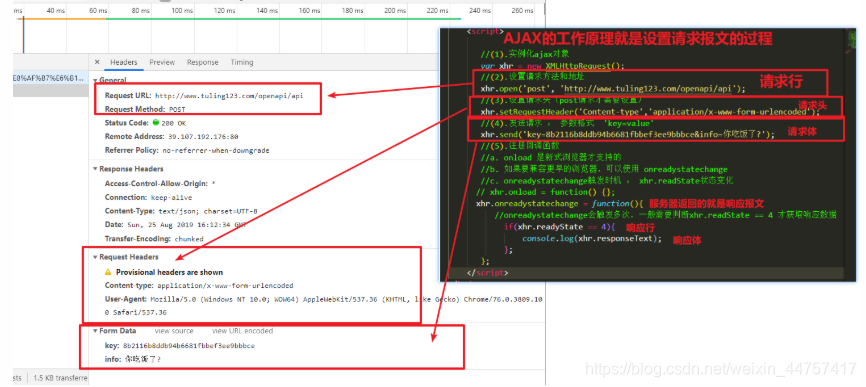Click the 'view URL encoded' link

tap(242, 331)
